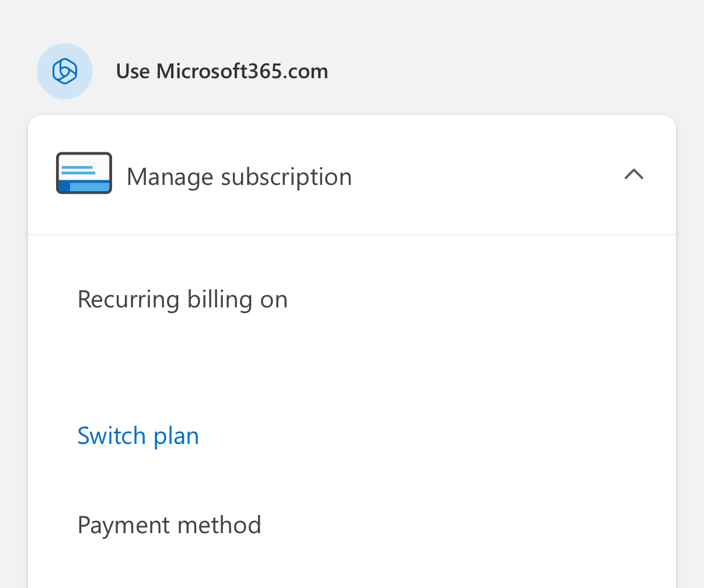Click the word 'subscription' in the card header
Image resolution: width=704 pixels, height=588 pixels.
[x=286, y=176]
